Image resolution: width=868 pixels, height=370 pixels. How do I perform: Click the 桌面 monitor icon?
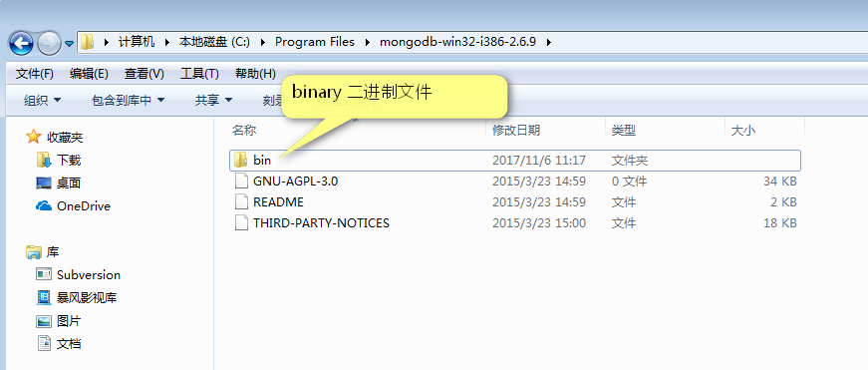(44, 184)
